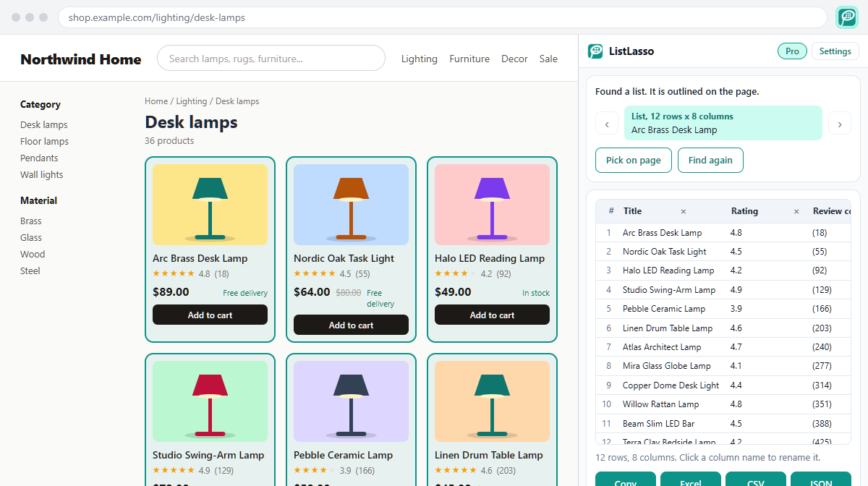Click Home in the breadcrumb
868x486 pixels.
(156, 101)
